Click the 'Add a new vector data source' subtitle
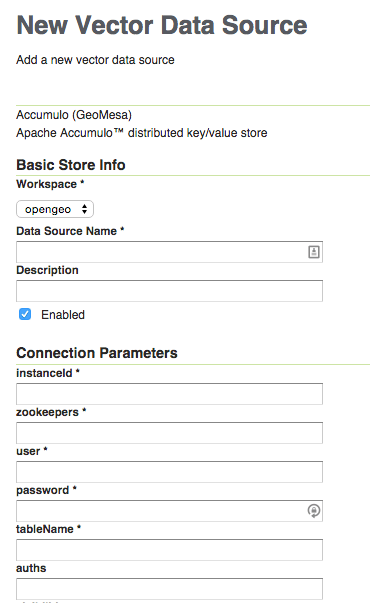The height and width of the screenshot is (603, 370). click(x=95, y=60)
